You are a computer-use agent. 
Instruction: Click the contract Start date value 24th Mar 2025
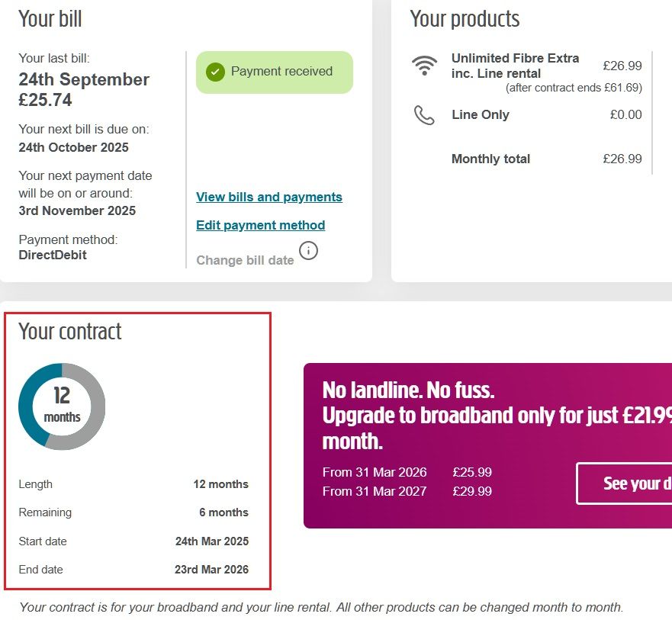tap(211, 541)
